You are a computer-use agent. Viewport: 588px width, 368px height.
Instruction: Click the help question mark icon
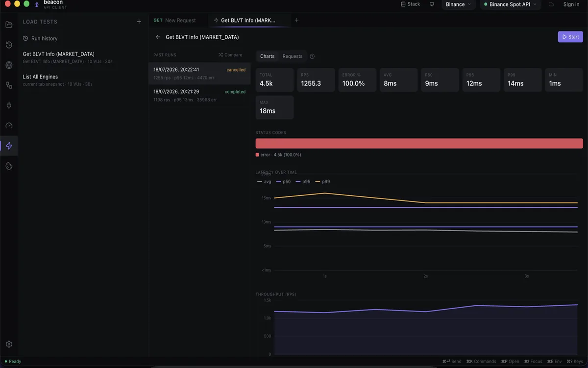(x=312, y=56)
